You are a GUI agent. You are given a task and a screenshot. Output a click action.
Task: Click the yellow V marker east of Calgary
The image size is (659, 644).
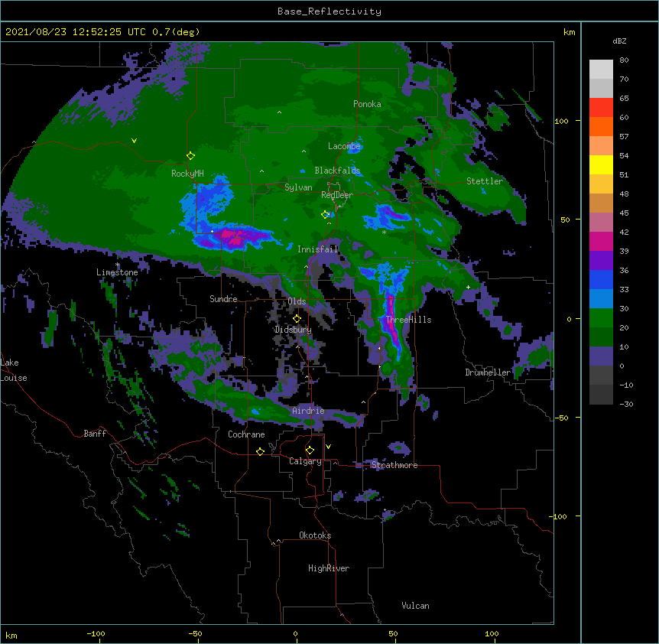tap(328, 447)
